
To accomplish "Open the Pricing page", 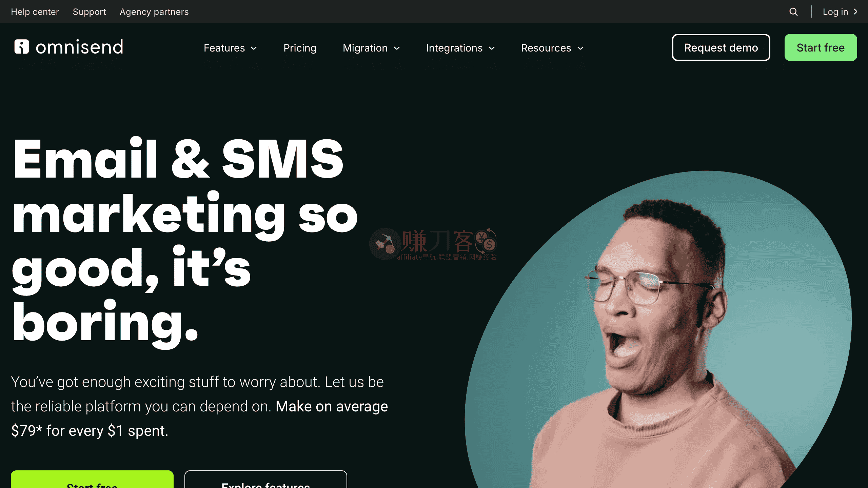I will click(300, 48).
